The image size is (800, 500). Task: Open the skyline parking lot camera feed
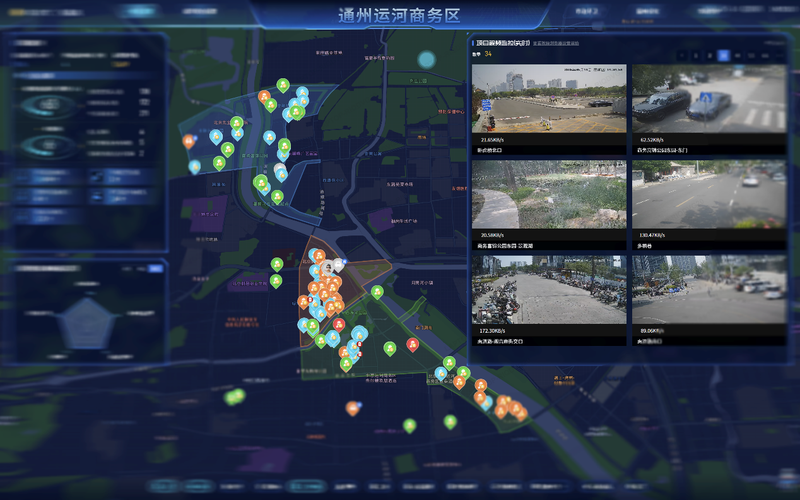point(549,99)
